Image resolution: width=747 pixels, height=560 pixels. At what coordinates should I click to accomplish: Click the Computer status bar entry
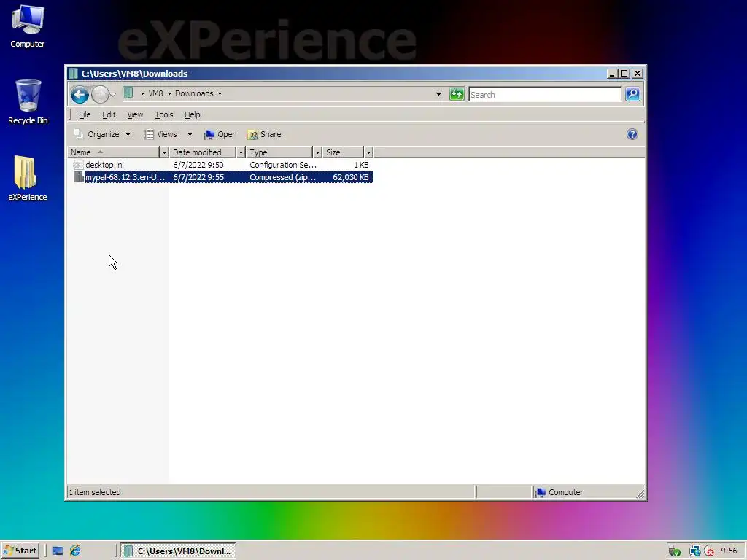point(559,492)
